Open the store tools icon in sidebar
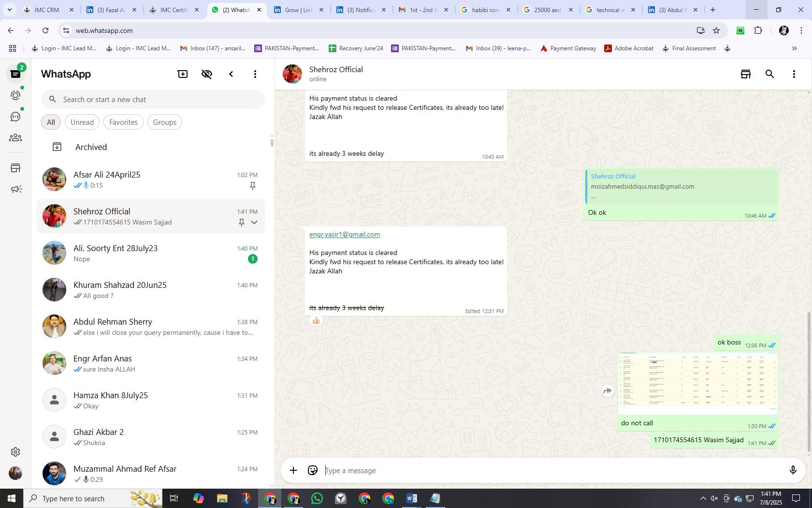This screenshot has height=508, width=812. click(15, 168)
